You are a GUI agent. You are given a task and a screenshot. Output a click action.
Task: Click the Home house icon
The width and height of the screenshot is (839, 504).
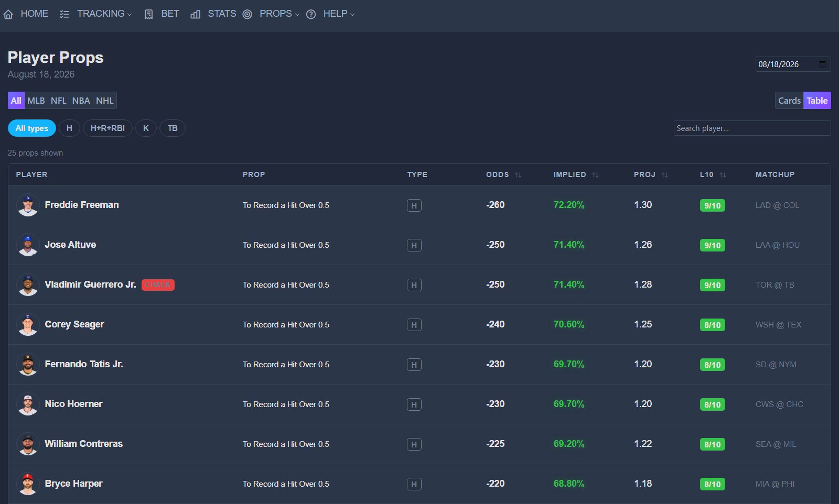point(8,14)
